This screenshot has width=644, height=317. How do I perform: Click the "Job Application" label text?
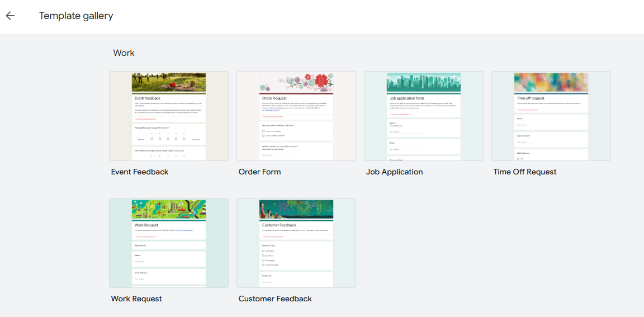point(394,172)
